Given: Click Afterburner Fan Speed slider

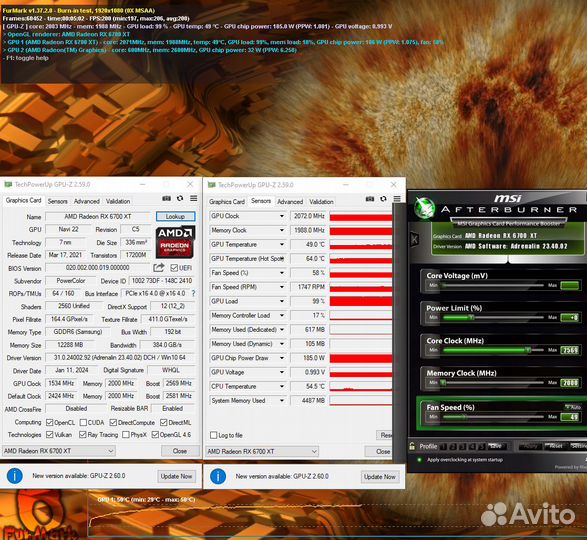Looking at the screenshot, I should point(493,416).
